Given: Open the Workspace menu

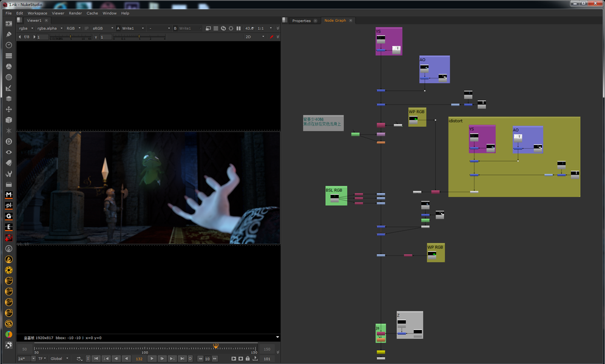Looking at the screenshot, I should pyautogui.click(x=38, y=13).
